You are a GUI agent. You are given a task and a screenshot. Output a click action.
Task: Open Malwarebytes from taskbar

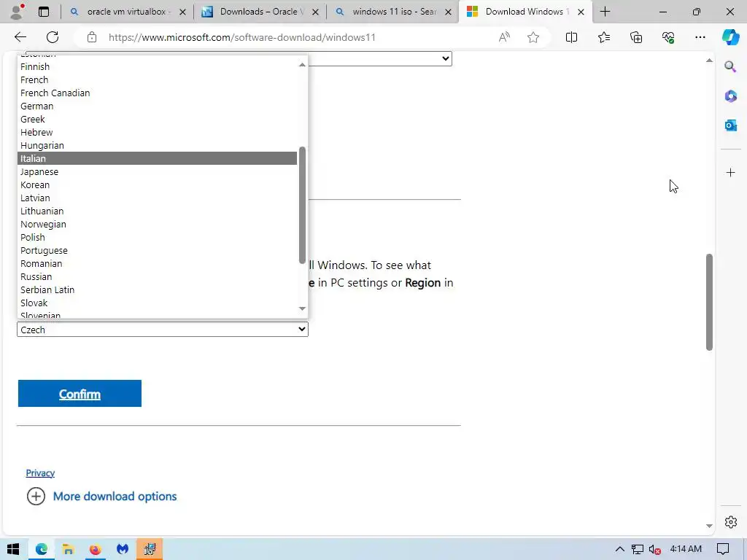coord(123,549)
